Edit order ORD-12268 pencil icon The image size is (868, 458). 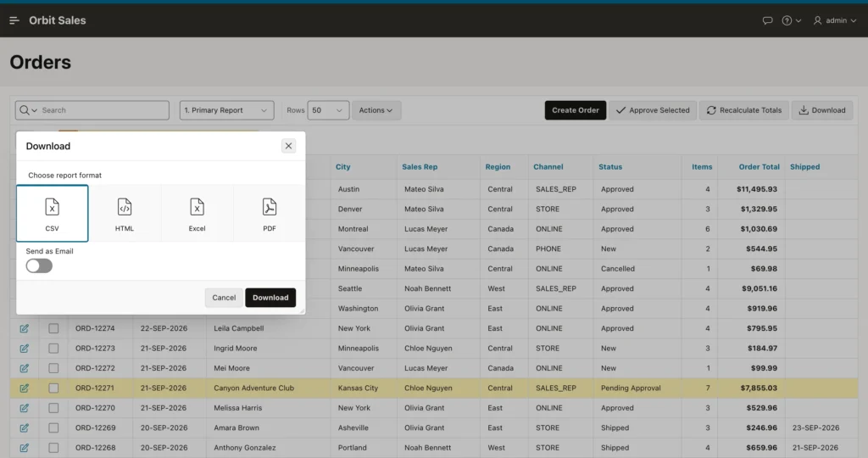(25, 448)
